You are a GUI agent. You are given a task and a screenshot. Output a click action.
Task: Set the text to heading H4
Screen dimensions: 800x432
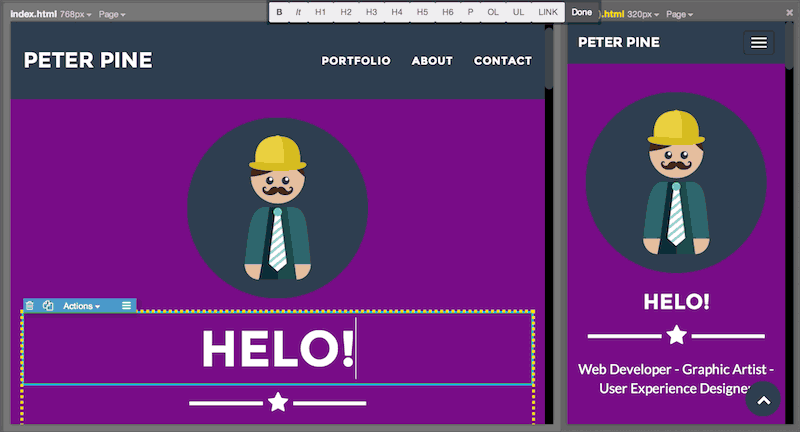397,12
